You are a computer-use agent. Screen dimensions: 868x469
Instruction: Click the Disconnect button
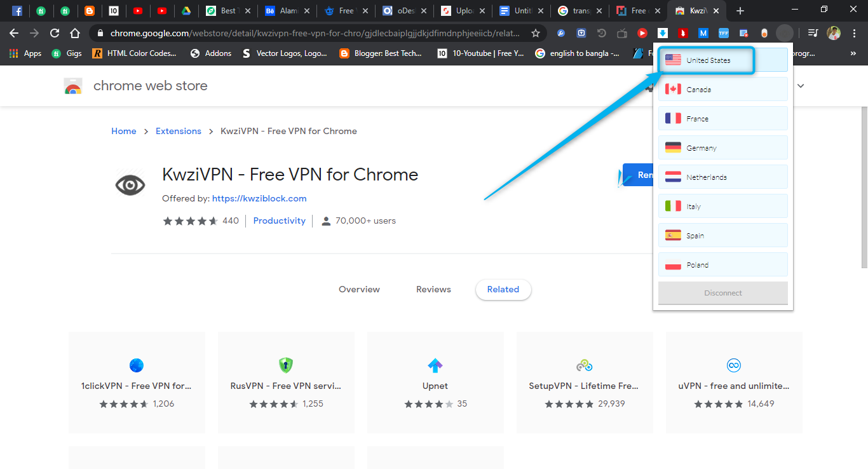point(723,293)
